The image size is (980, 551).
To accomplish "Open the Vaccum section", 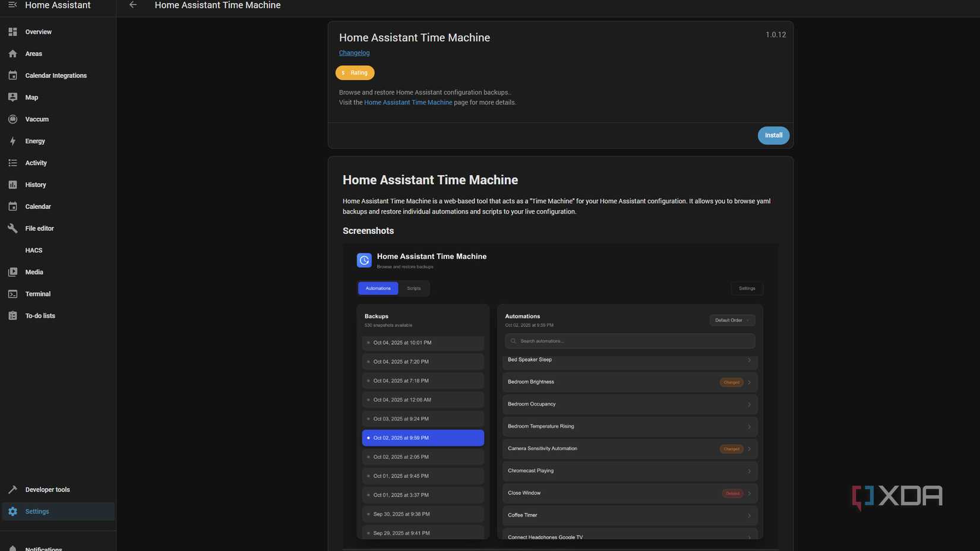I will [36, 119].
